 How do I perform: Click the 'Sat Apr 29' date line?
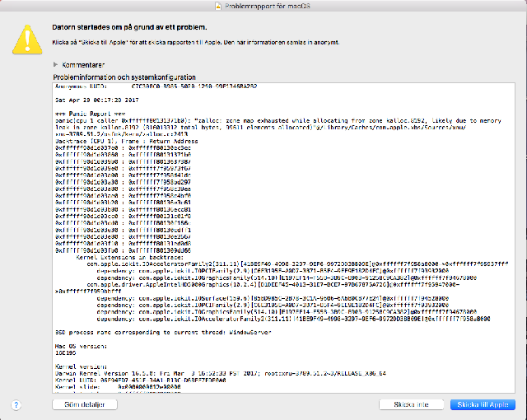click(88, 99)
